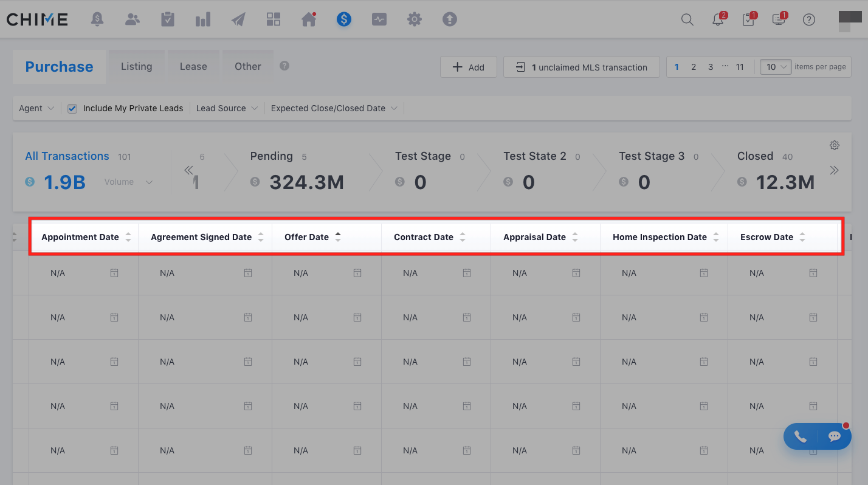
Task: Open the Reporting bar chart icon
Action: pyautogui.click(x=203, y=19)
